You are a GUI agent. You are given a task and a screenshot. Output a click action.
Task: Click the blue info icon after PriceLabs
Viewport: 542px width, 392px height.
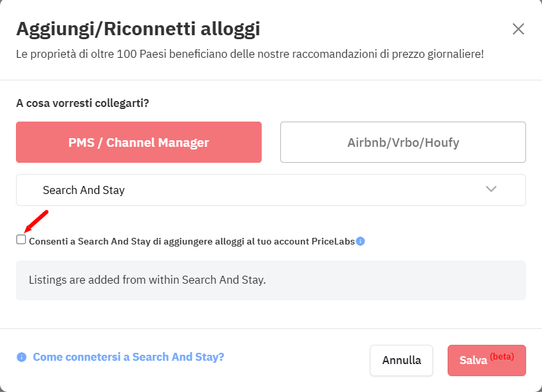(x=360, y=241)
